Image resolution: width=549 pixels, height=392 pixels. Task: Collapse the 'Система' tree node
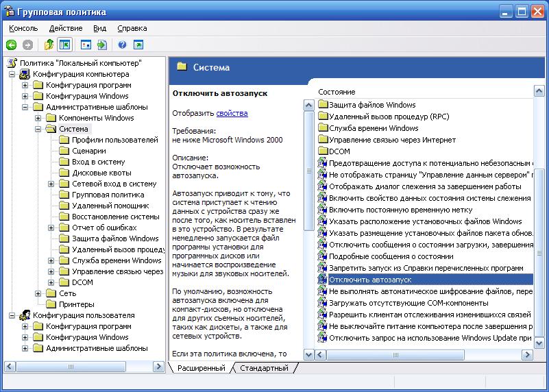click(x=38, y=129)
